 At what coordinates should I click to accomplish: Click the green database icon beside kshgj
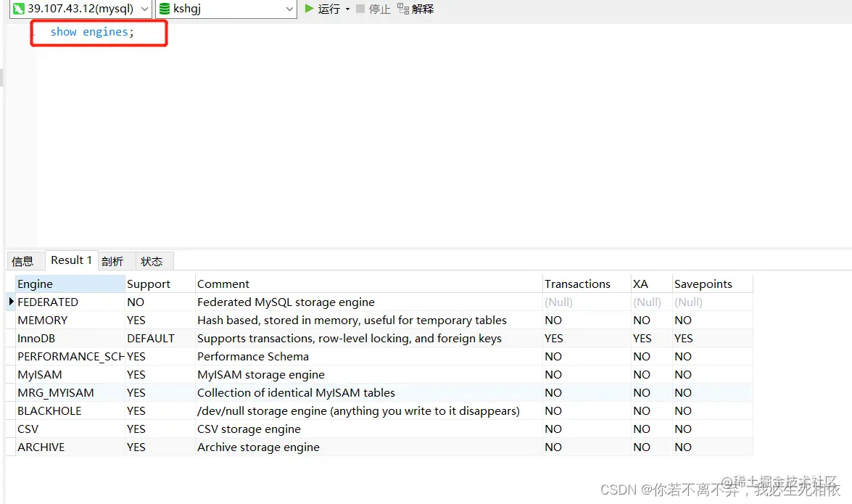point(164,9)
